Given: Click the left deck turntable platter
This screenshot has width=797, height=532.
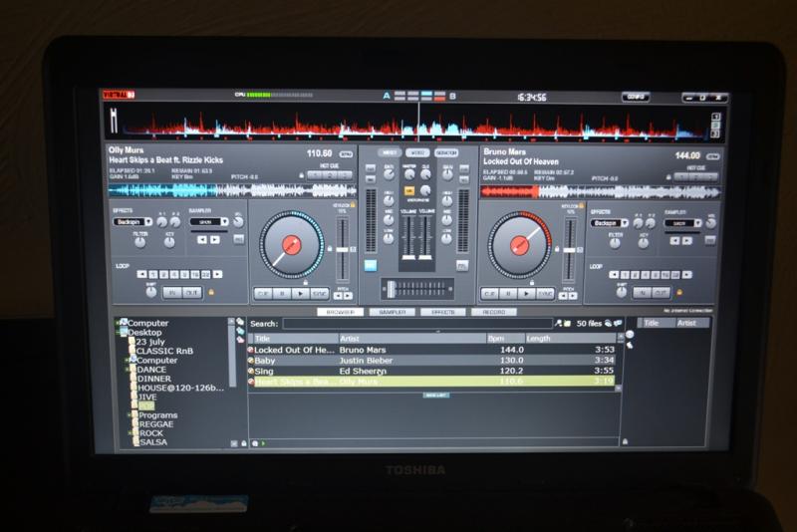Looking at the screenshot, I should coord(291,245).
